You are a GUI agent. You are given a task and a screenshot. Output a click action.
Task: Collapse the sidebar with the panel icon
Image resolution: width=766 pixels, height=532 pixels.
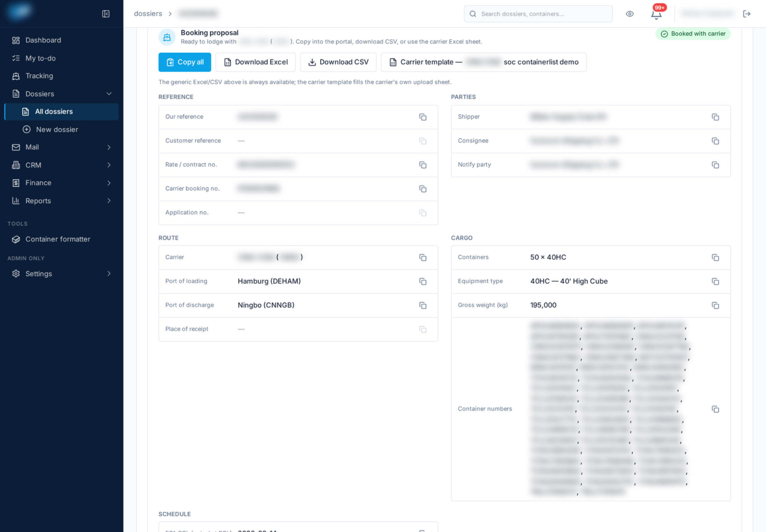[x=106, y=14]
